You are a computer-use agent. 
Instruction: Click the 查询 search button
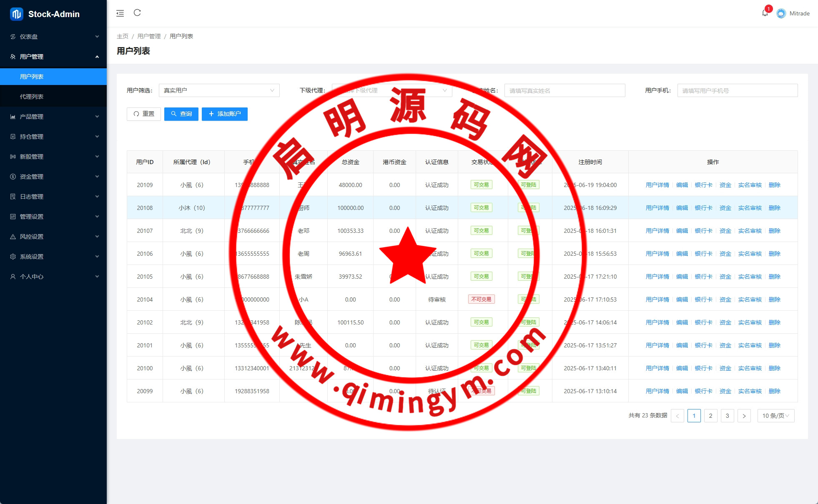pos(181,114)
